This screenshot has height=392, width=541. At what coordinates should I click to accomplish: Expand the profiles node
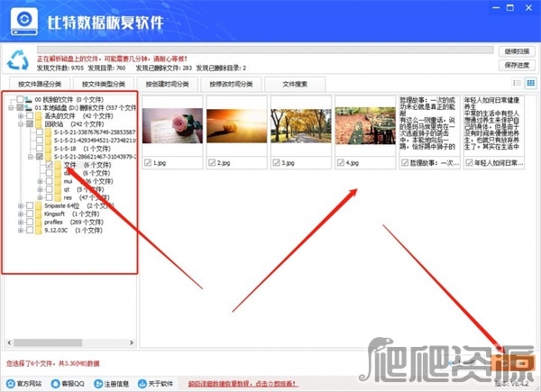tap(21, 223)
